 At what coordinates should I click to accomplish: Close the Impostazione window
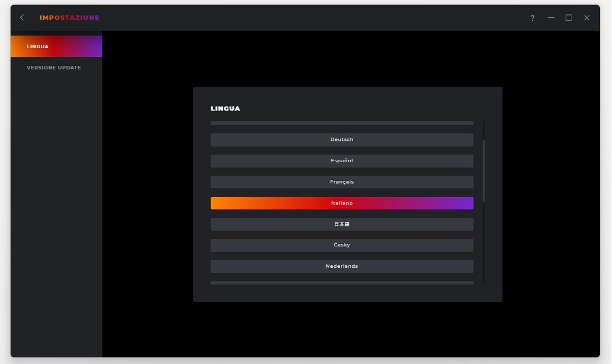pos(587,18)
